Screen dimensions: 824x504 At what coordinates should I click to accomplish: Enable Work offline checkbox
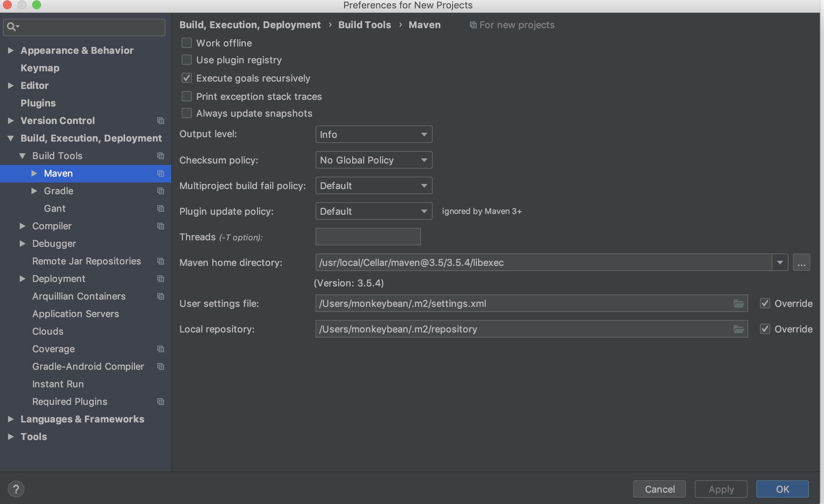tap(187, 43)
